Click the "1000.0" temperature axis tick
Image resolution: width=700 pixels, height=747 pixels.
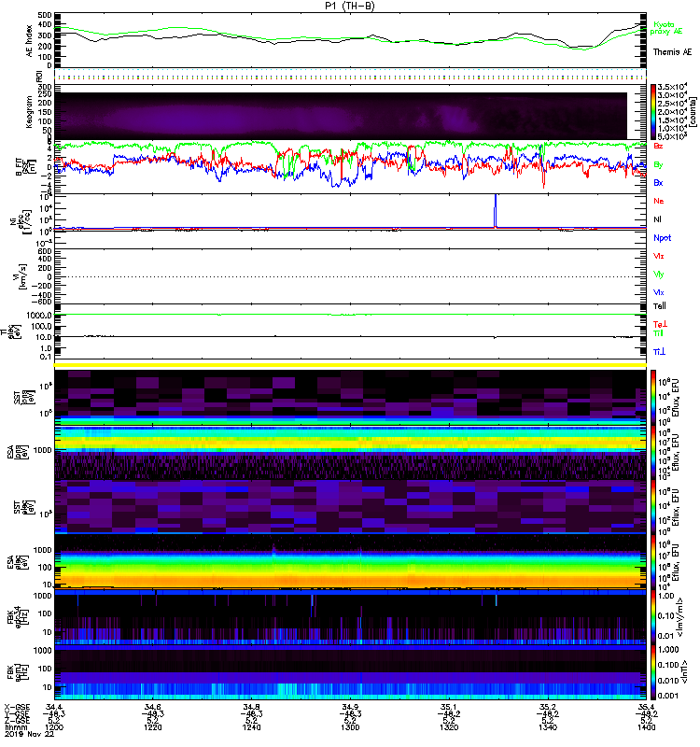tap(39, 316)
